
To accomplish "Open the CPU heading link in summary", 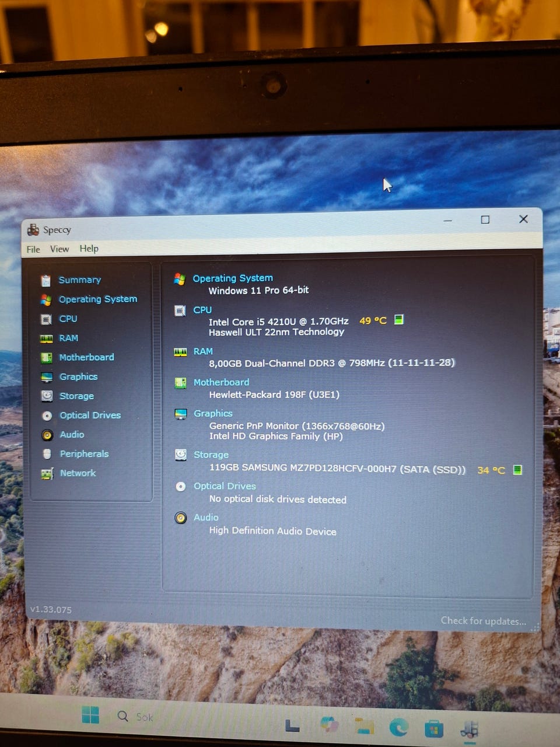I will [x=202, y=310].
